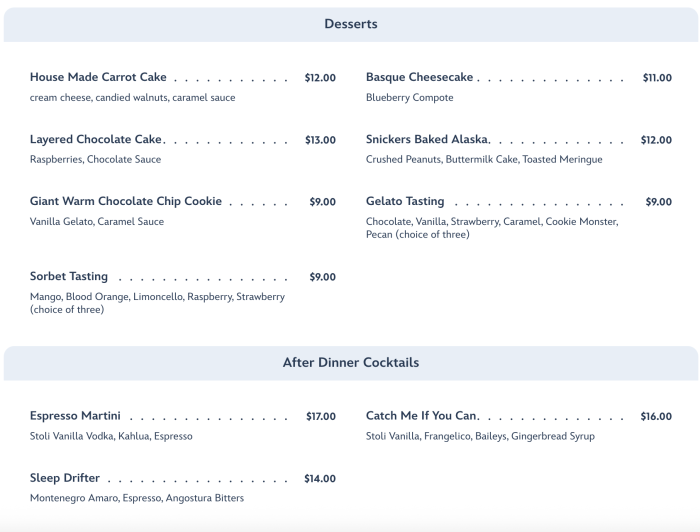The image size is (700, 532).
Task: Select the House Made Carrot Cake item
Action: pyautogui.click(x=98, y=78)
